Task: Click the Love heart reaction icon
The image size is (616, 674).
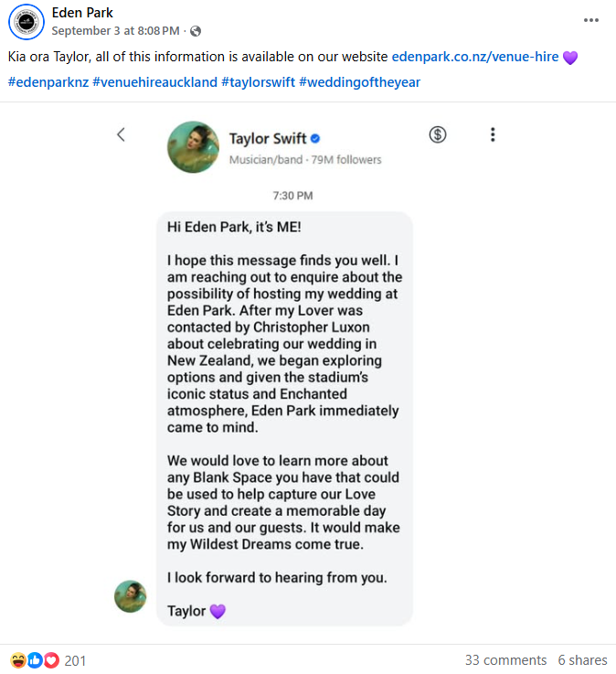Action: [x=51, y=659]
